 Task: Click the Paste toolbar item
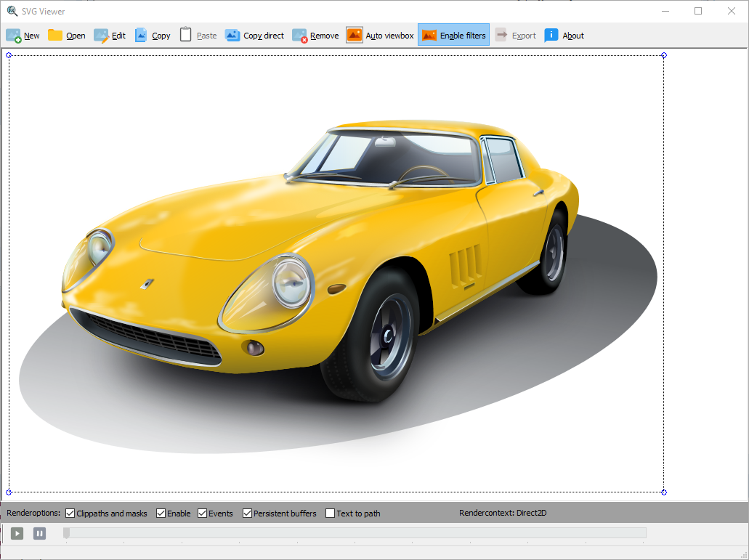pyautogui.click(x=198, y=36)
